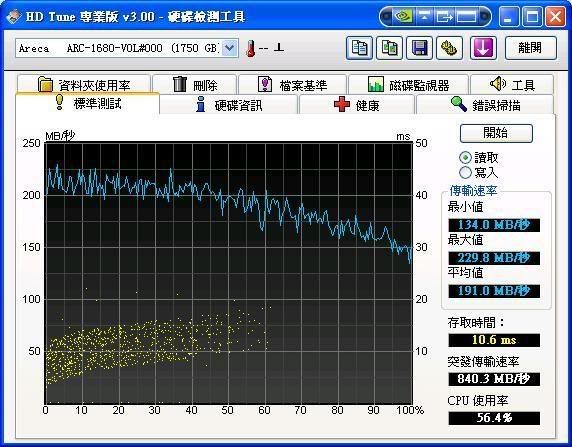
Task: Switch to the 硬碟資訊 tab
Action: tap(229, 105)
